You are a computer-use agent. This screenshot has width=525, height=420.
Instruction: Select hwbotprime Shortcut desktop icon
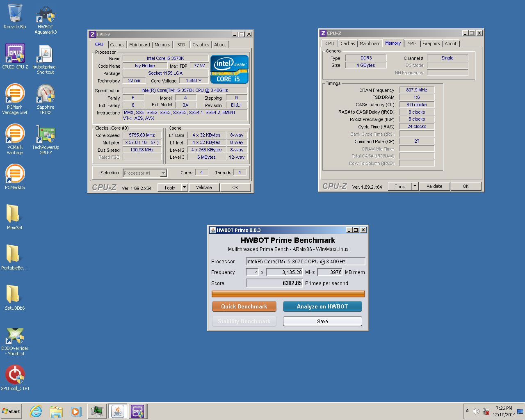(x=46, y=59)
